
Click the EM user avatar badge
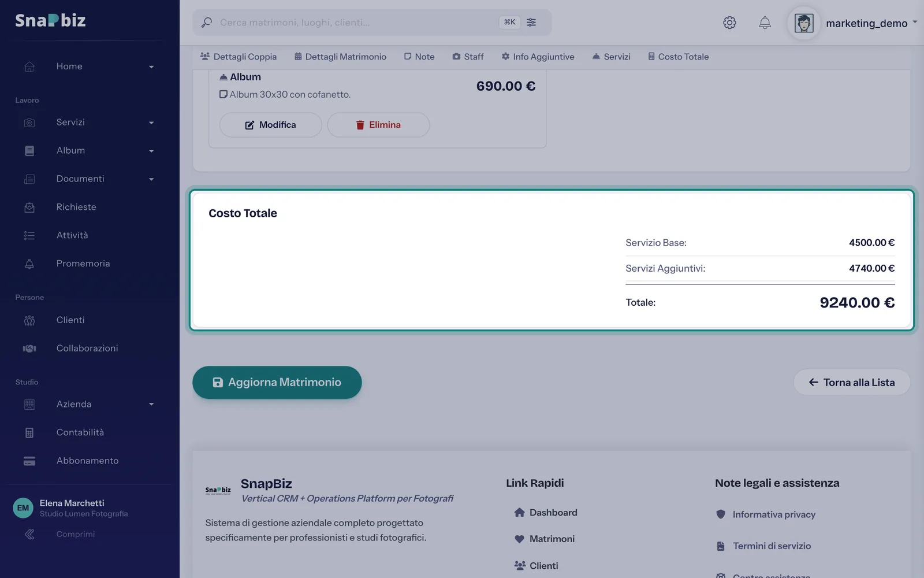23,508
